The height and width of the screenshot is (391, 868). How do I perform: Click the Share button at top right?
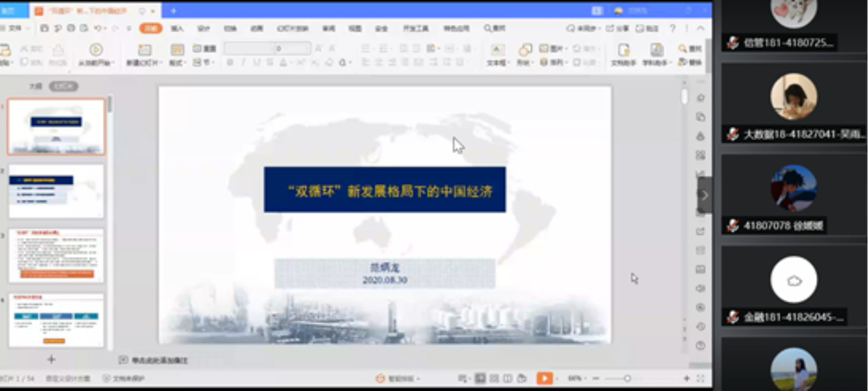pyautogui.click(x=617, y=28)
